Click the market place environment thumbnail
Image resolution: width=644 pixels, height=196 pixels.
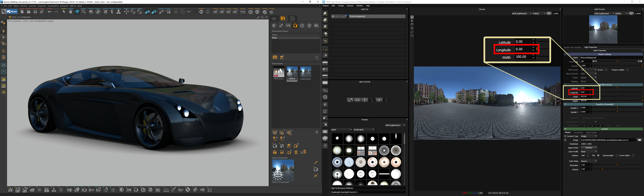[x=306, y=73]
